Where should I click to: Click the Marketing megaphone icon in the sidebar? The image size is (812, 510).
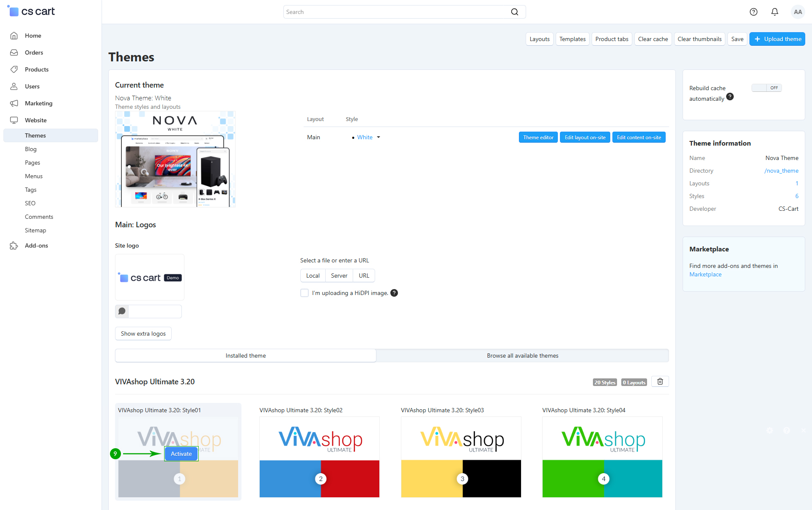[14, 103]
